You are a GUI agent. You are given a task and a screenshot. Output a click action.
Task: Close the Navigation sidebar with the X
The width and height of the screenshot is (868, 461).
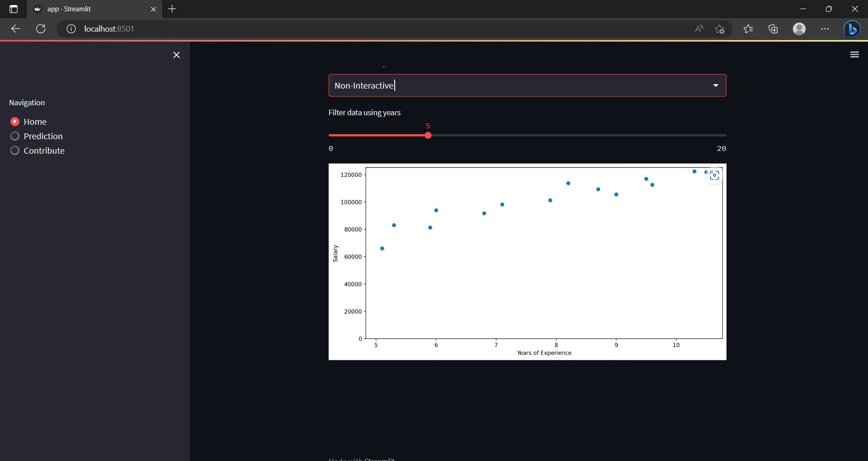tap(176, 55)
